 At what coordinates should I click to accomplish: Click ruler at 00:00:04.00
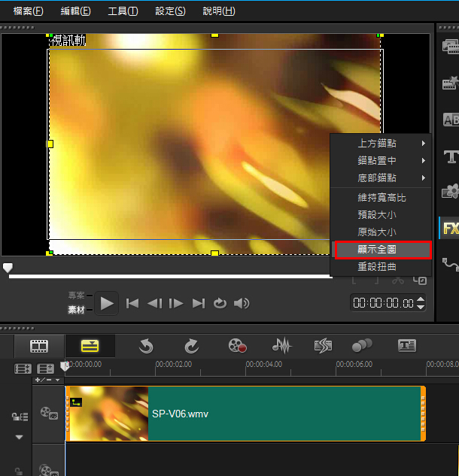click(x=263, y=364)
